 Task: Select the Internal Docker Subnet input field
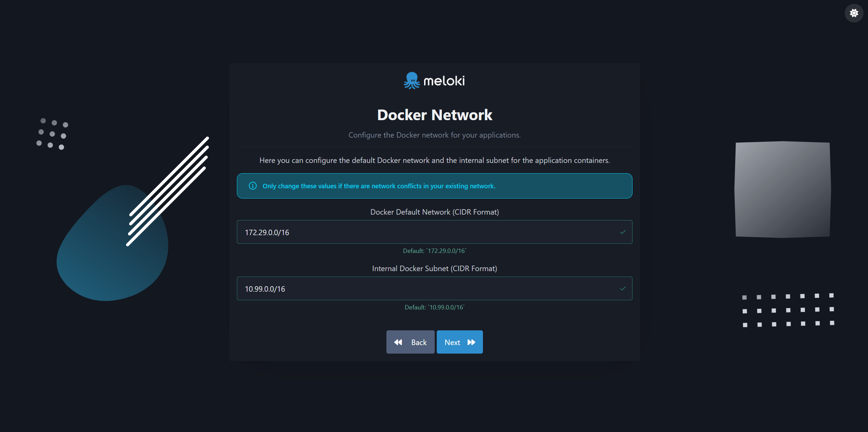click(x=434, y=289)
